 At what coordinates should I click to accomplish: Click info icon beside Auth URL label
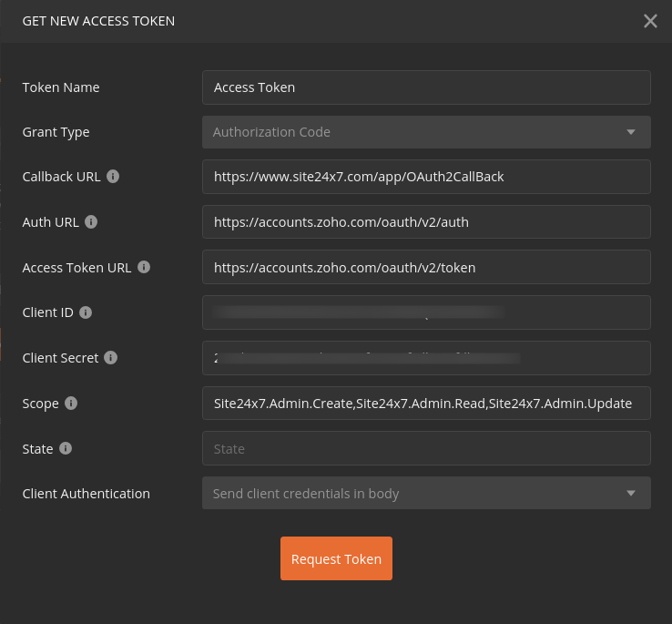pyautogui.click(x=91, y=221)
